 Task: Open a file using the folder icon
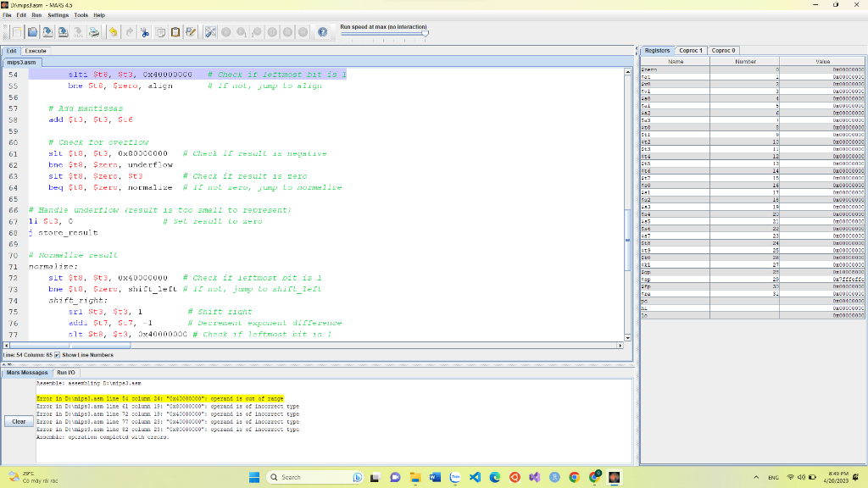coord(33,32)
